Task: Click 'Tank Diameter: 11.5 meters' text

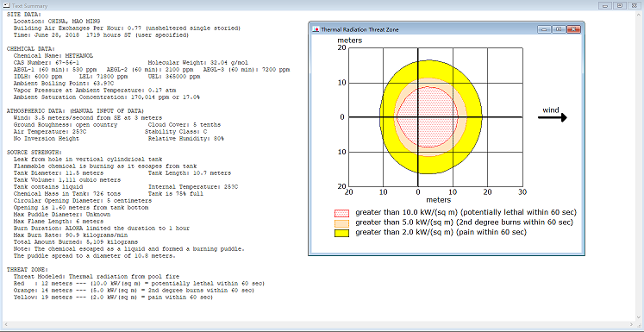Action: click(x=59, y=173)
